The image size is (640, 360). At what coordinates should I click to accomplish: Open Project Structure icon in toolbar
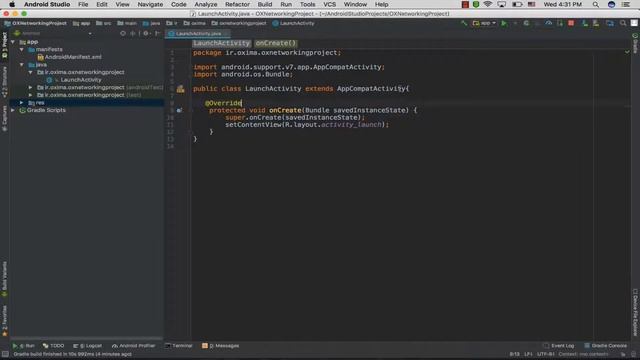point(610,23)
